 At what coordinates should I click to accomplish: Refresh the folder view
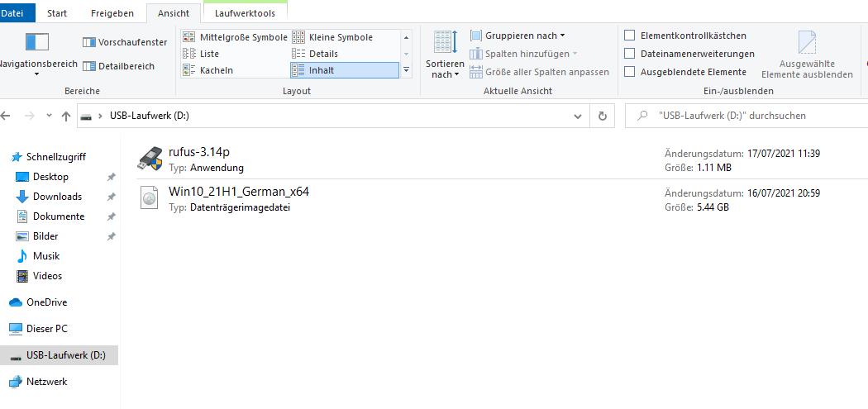(603, 117)
